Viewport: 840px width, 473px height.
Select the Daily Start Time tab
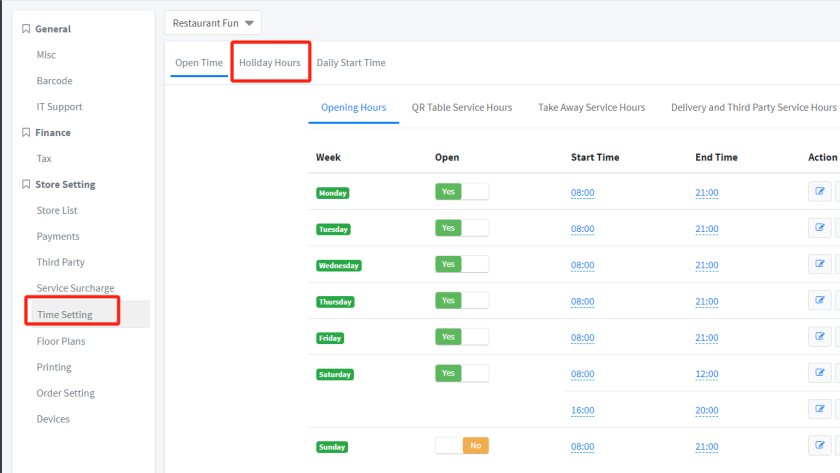pos(350,63)
